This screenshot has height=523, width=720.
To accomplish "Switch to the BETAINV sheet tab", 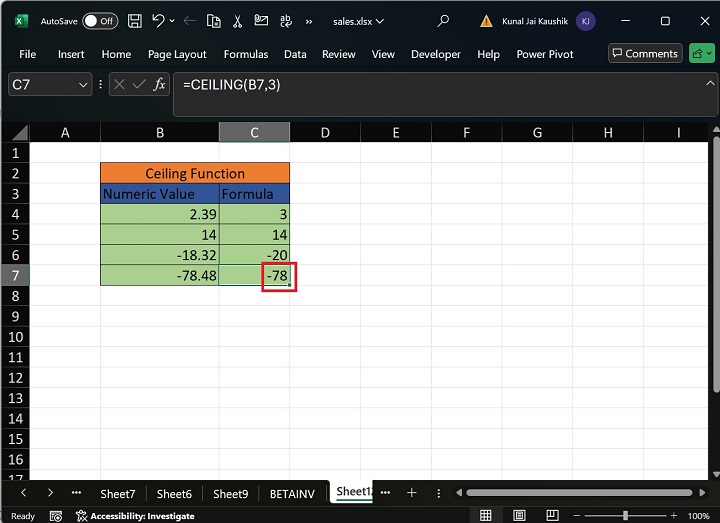I will point(292,494).
